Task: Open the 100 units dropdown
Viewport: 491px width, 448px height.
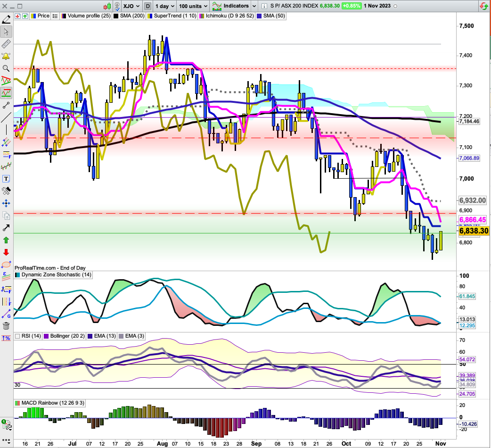Action: (x=193, y=6)
